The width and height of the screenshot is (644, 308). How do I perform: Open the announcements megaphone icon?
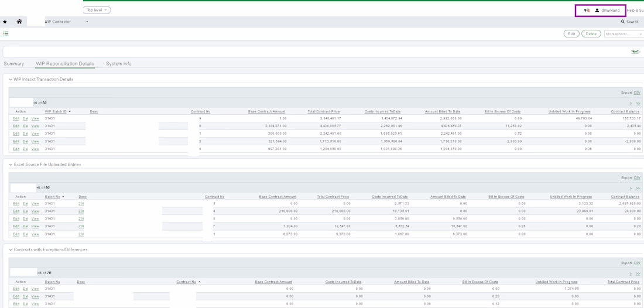click(x=587, y=11)
